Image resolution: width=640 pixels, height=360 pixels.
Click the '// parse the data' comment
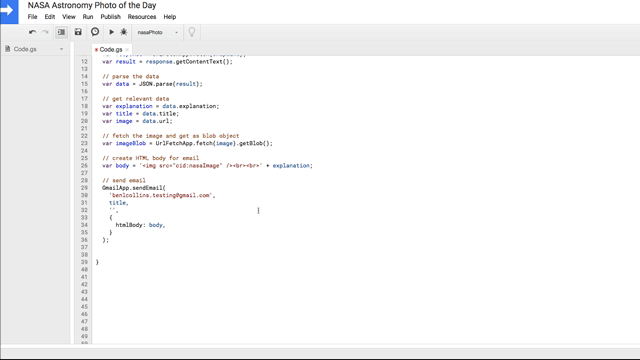[x=131, y=76]
